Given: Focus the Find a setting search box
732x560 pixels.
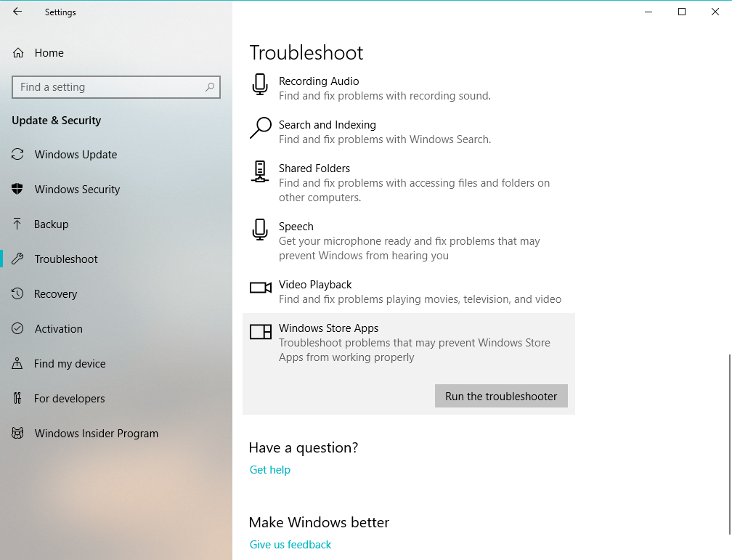Looking at the screenshot, I should (x=116, y=87).
